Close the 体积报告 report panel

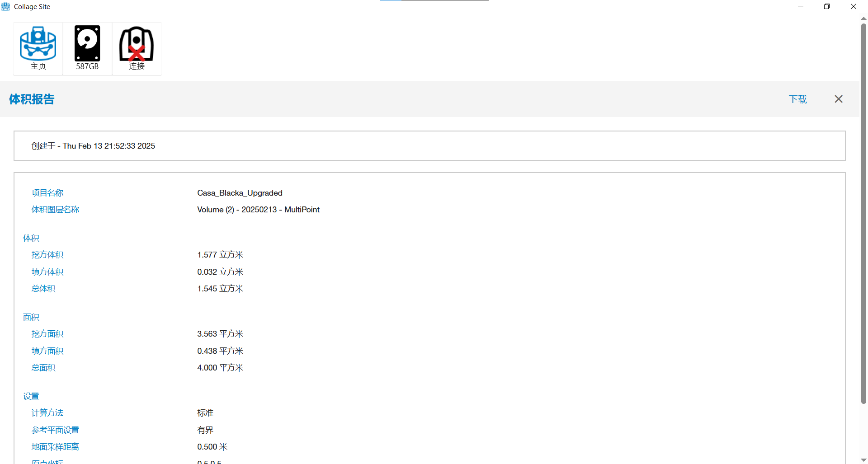point(838,99)
